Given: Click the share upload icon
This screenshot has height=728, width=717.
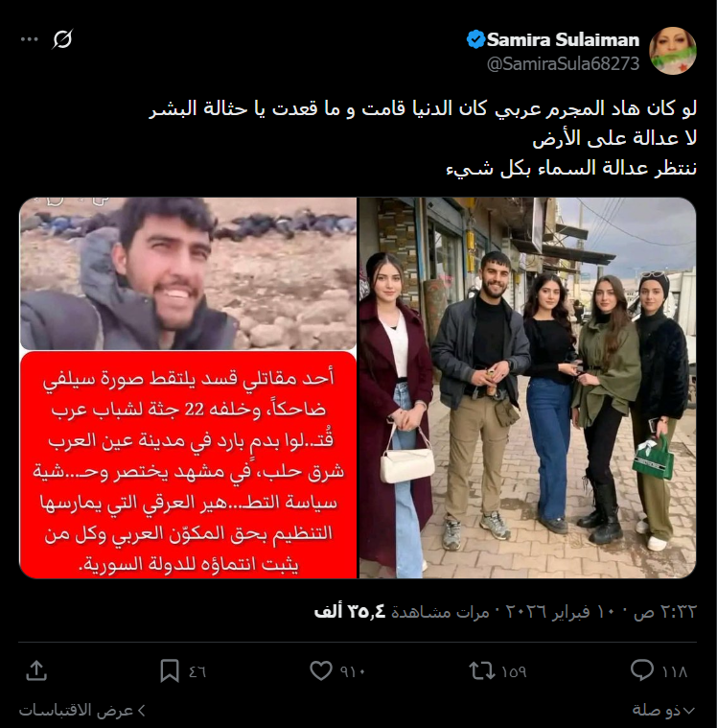Looking at the screenshot, I should pyautogui.click(x=36, y=670).
